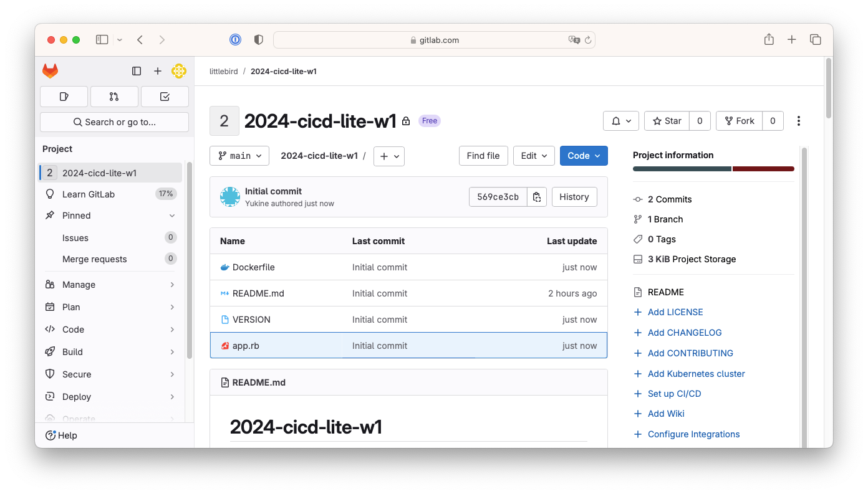The height and width of the screenshot is (494, 868).
Task: Star the project
Action: pos(667,121)
